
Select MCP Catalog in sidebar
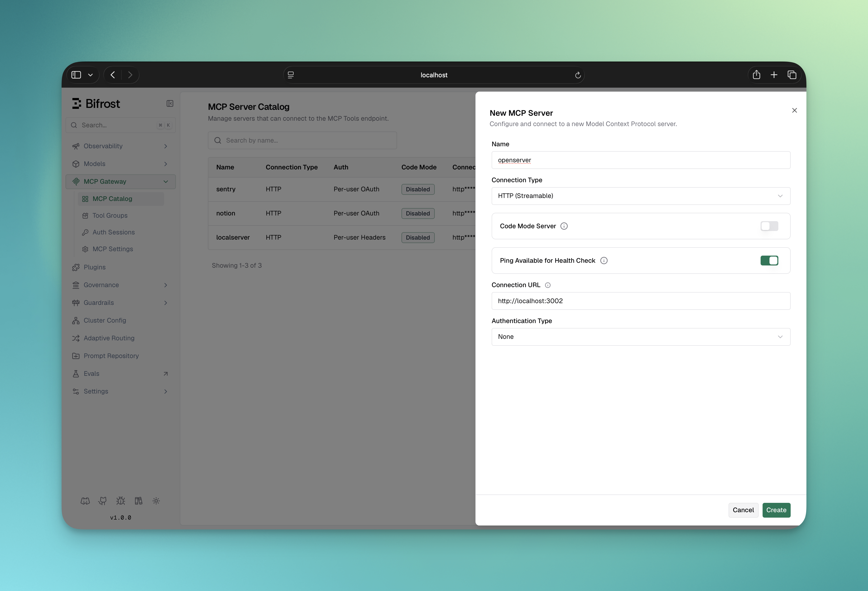(121, 199)
